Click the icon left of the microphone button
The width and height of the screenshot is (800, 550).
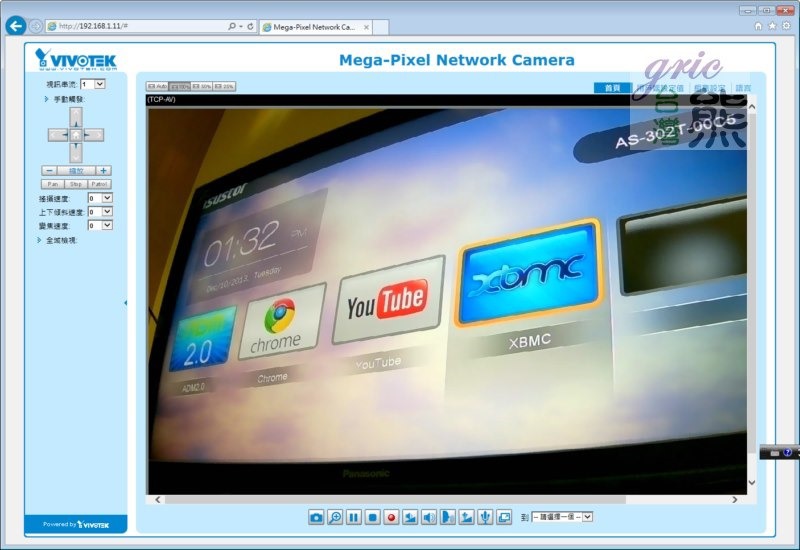[x=466, y=517]
